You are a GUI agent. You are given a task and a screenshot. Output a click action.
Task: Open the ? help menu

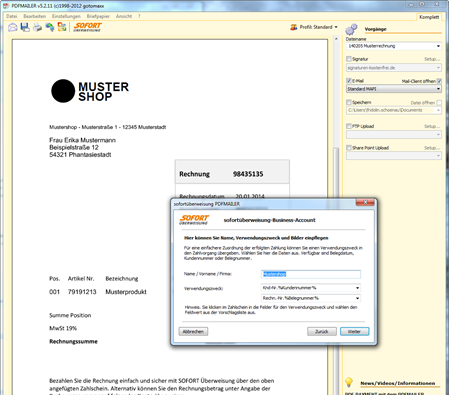coord(139,16)
